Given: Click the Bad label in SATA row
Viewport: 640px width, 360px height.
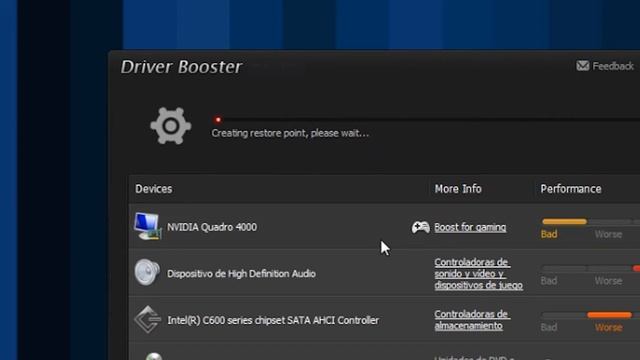Looking at the screenshot, I should [549, 327].
